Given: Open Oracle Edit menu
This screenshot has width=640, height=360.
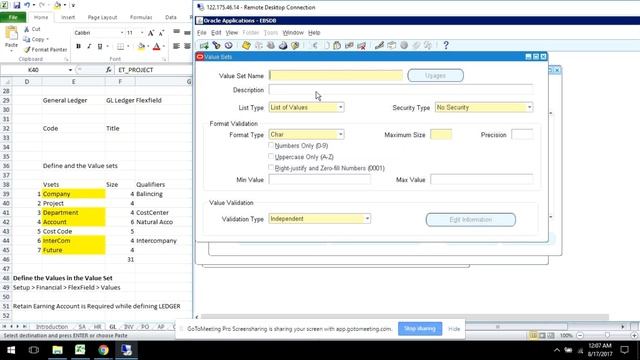Looking at the screenshot, I should click(x=216, y=33).
